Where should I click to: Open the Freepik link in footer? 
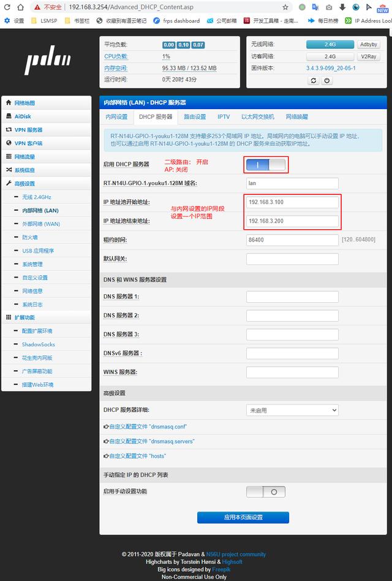click(221, 569)
